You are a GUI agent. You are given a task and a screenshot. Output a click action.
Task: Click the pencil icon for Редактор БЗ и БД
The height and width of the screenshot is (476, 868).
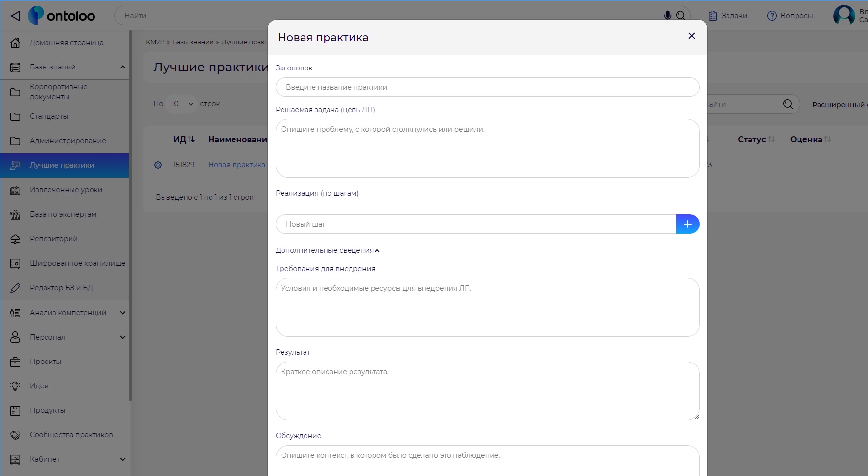pyautogui.click(x=16, y=288)
